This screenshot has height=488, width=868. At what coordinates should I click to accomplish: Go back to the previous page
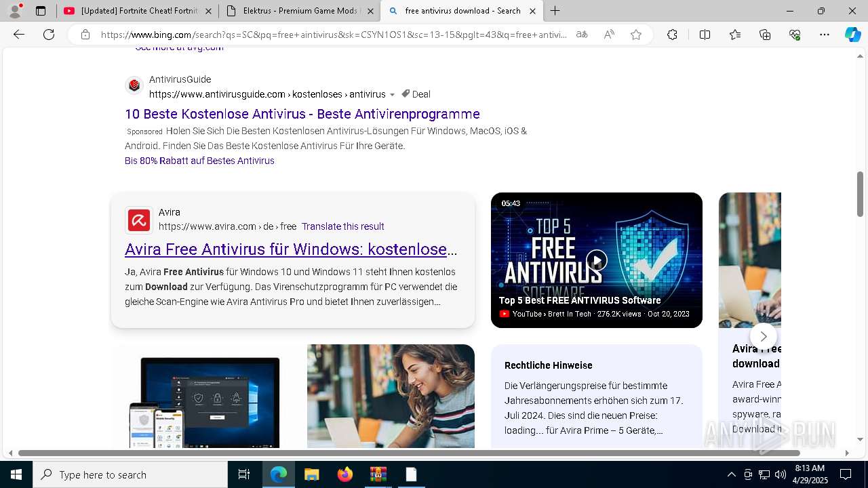19,35
